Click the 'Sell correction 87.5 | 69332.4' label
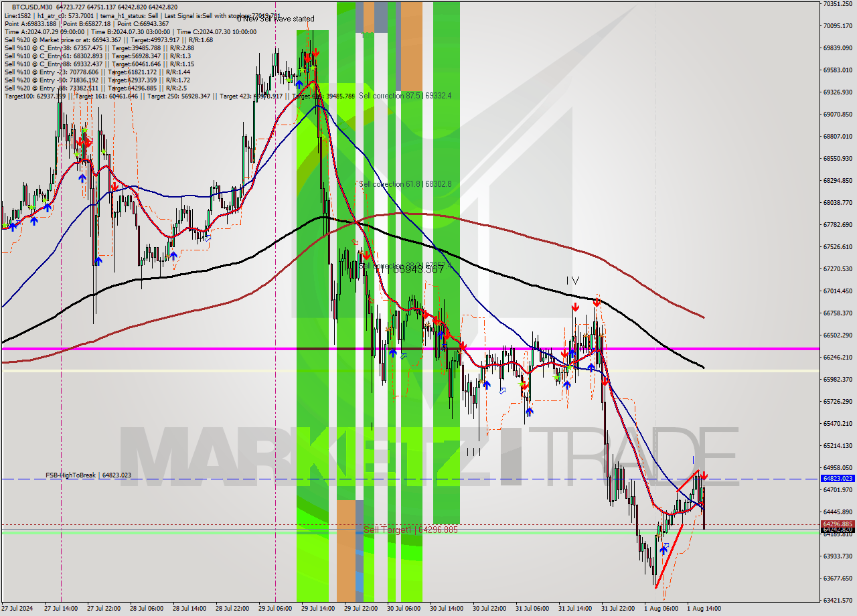The width and height of the screenshot is (857, 616). [x=405, y=96]
